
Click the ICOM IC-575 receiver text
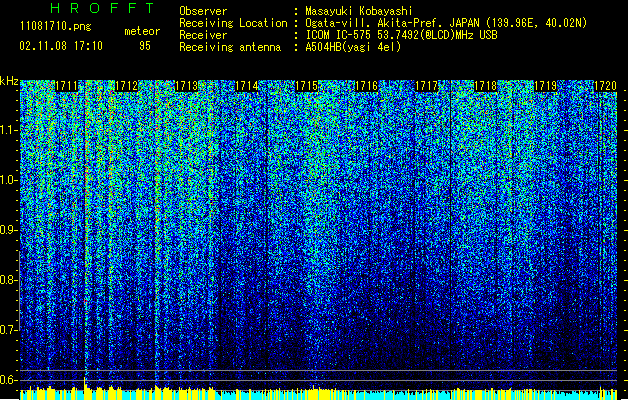coord(401,35)
